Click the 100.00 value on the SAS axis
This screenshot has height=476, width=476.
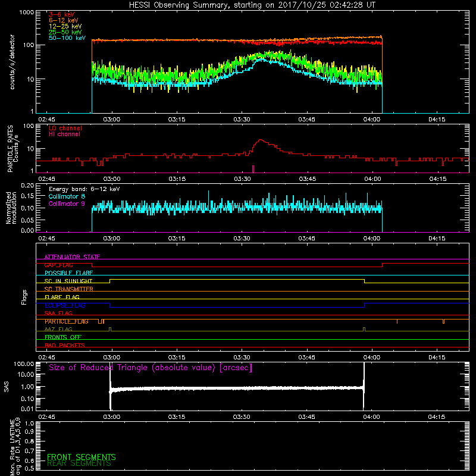pyautogui.click(x=24, y=364)
